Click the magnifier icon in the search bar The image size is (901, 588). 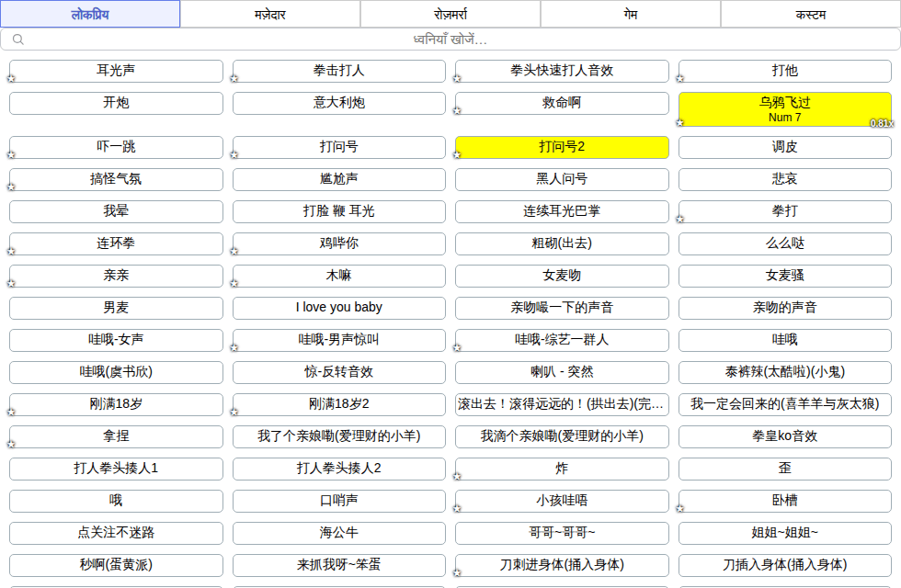17,40
